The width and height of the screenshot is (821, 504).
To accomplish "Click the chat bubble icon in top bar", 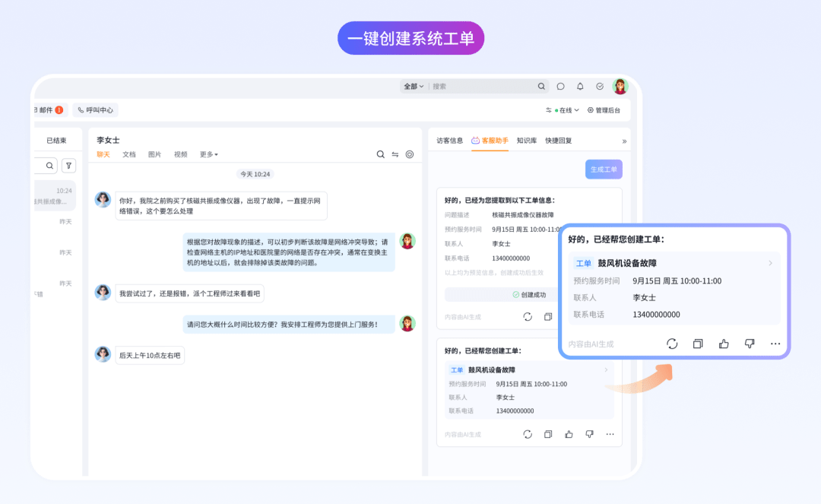I will pos(561,87).
